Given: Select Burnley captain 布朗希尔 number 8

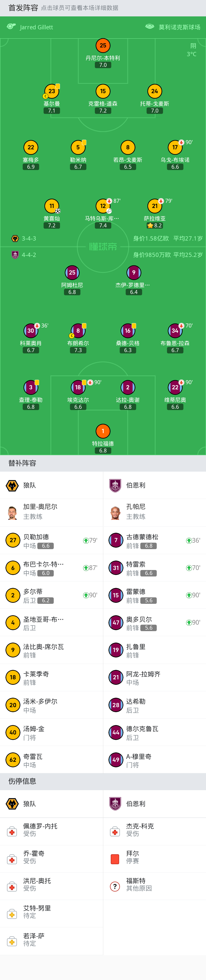Looking at the screenshot, I should coord(78,330).
